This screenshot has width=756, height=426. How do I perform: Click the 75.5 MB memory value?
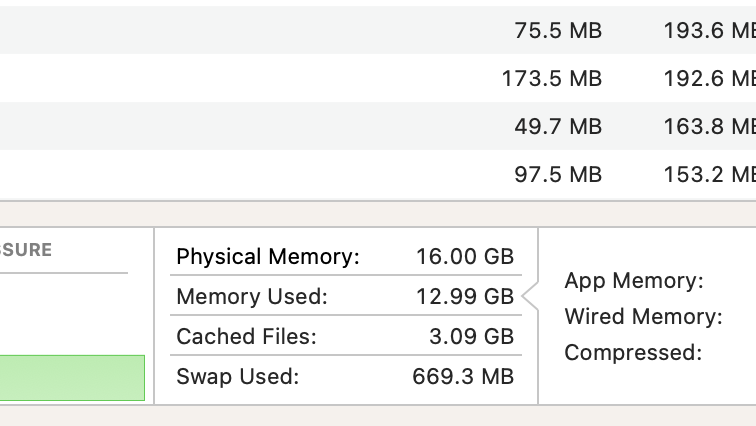click(558, 30)
